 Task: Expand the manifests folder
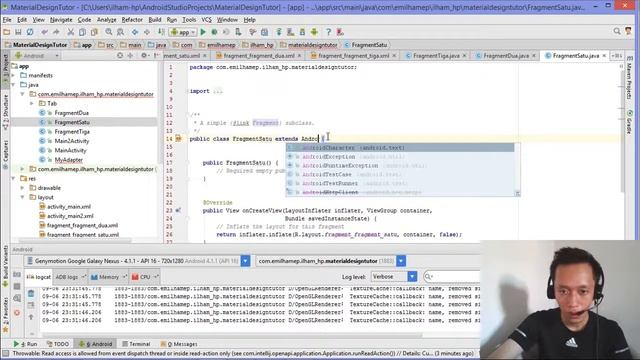[14, 76]
